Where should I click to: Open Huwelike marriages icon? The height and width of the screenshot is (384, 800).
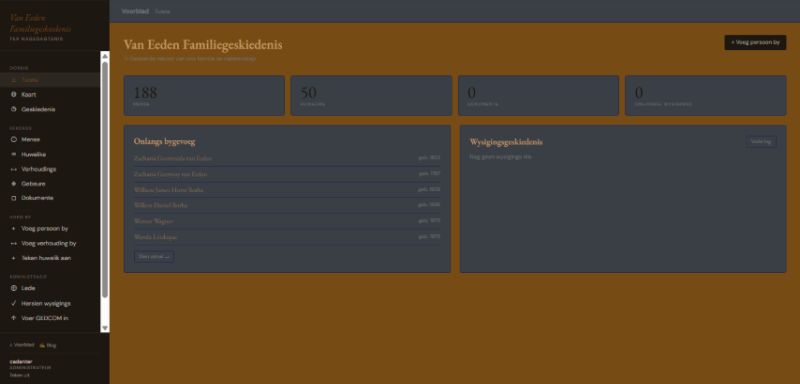[14, 154]
